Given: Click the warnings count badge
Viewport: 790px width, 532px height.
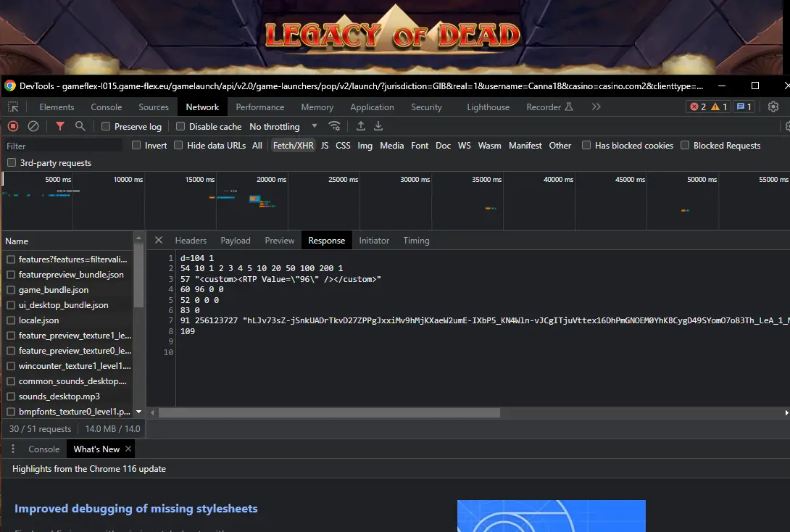Looking at the screenshot, I should (719, 107).
